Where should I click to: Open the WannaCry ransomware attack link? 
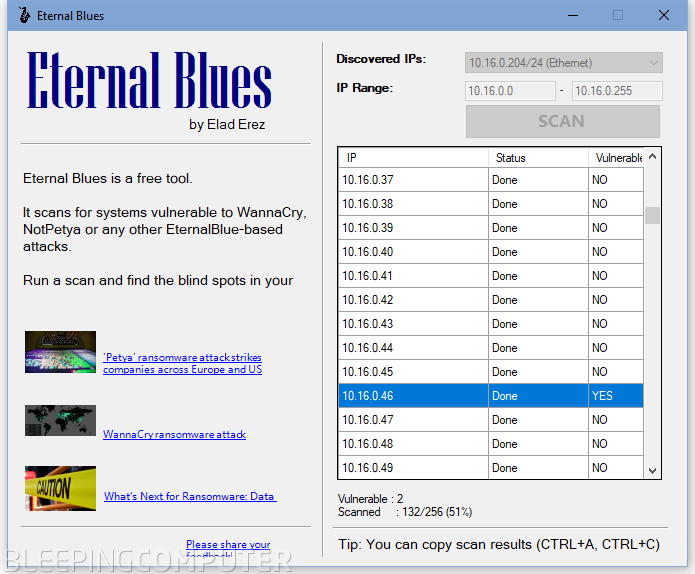coord(174,434)
